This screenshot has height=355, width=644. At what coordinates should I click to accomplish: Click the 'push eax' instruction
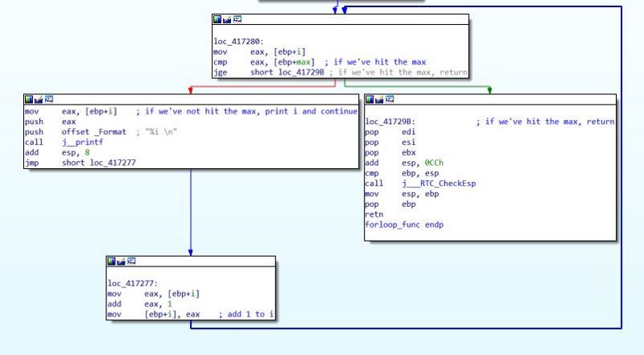[51, 122]
